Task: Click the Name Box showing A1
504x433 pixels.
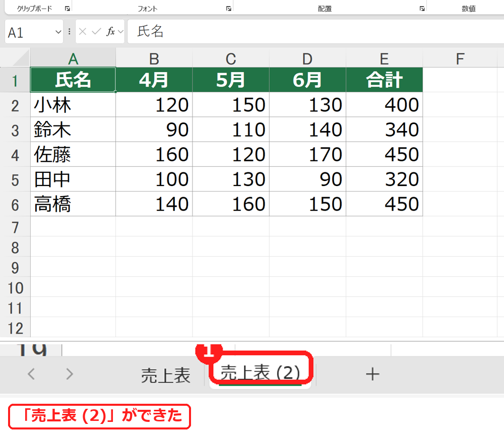Action: click(x=34, y=31)
